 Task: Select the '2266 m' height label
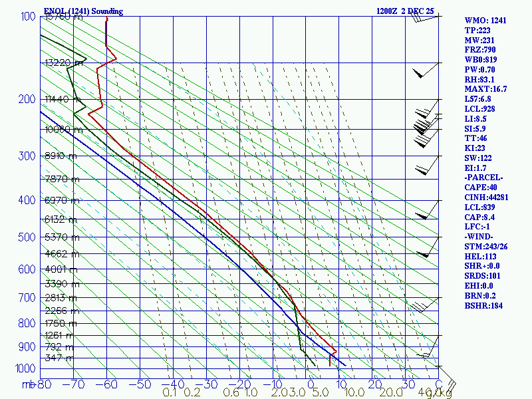(x=62, y=311)
